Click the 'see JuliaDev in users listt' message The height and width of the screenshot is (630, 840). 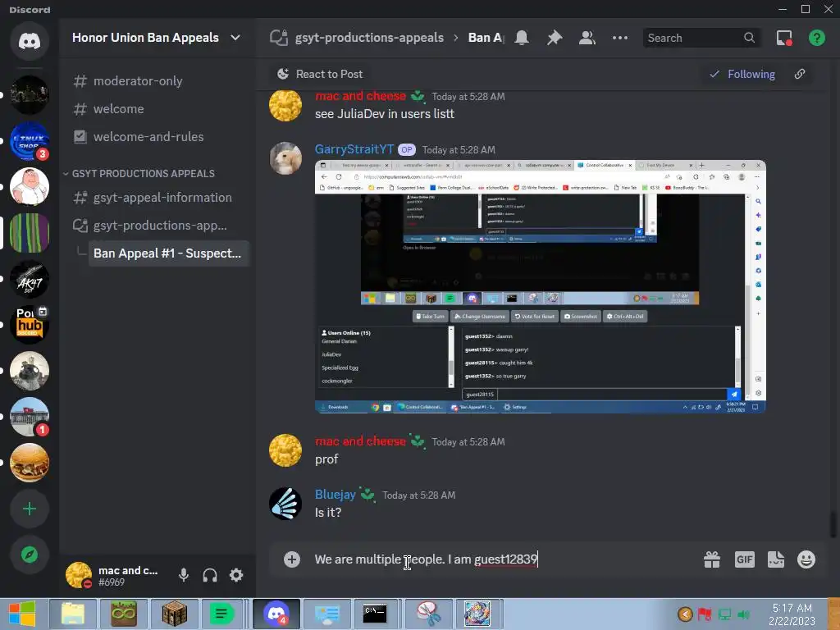click(x=385, y=114)
